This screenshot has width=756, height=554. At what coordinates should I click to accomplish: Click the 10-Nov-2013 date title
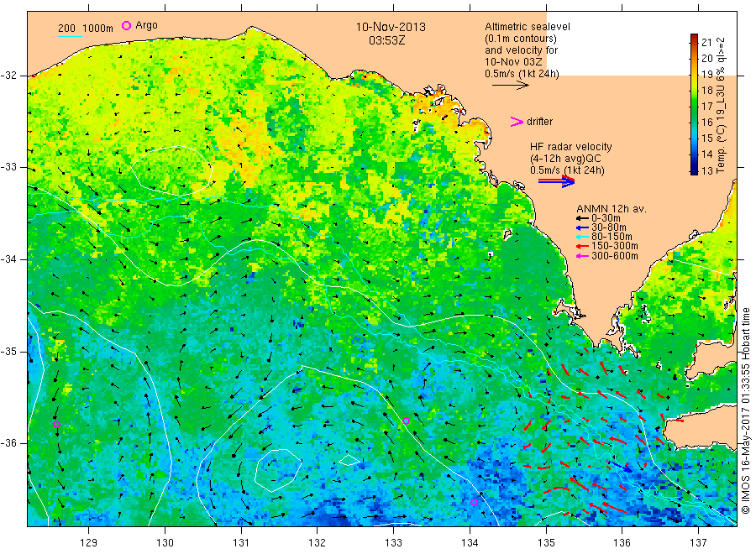coord(391,27)
